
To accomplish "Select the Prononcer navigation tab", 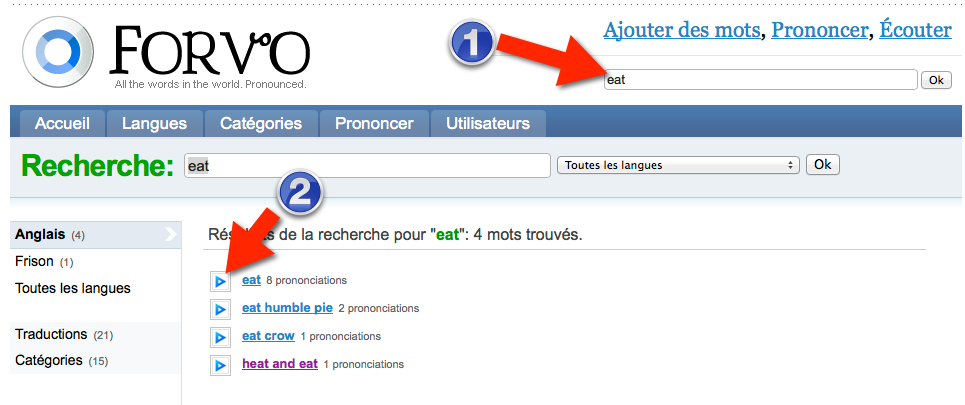I will 374,123.
